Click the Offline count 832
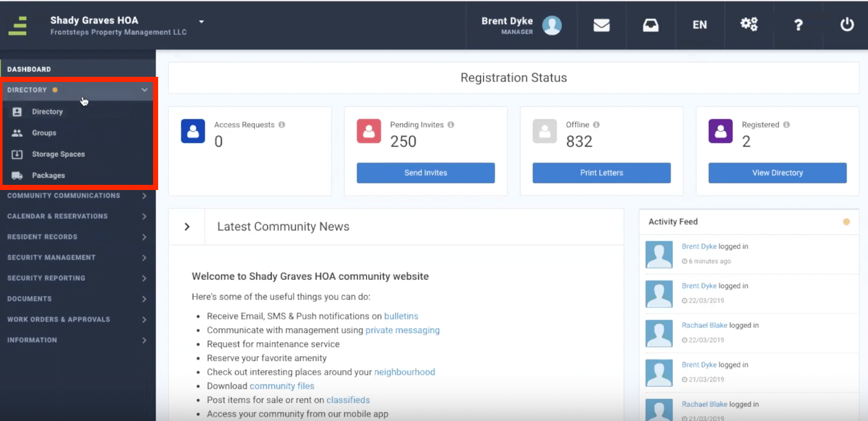This screenshot has width=868, height=421. pos(579,141)
